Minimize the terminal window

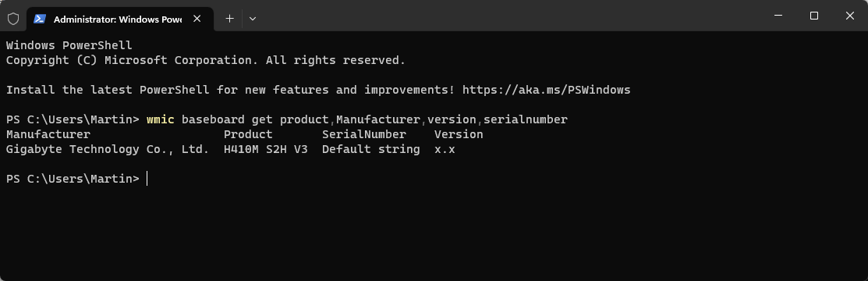778,16
